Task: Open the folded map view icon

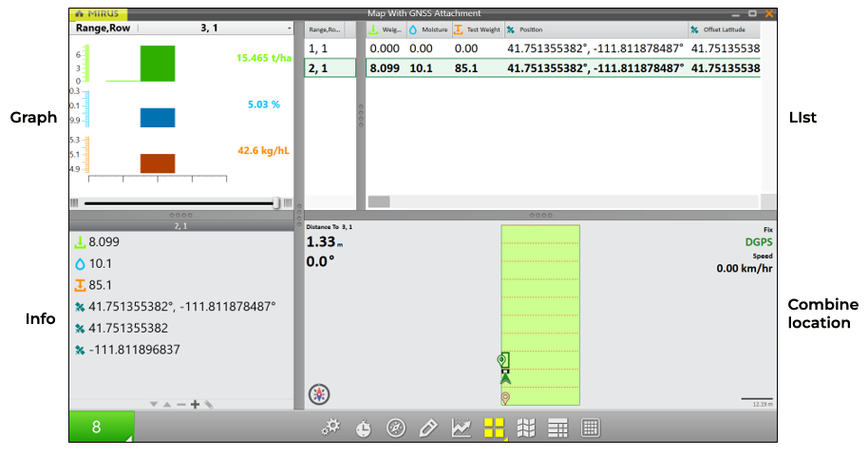Action: tap(525, 428)
